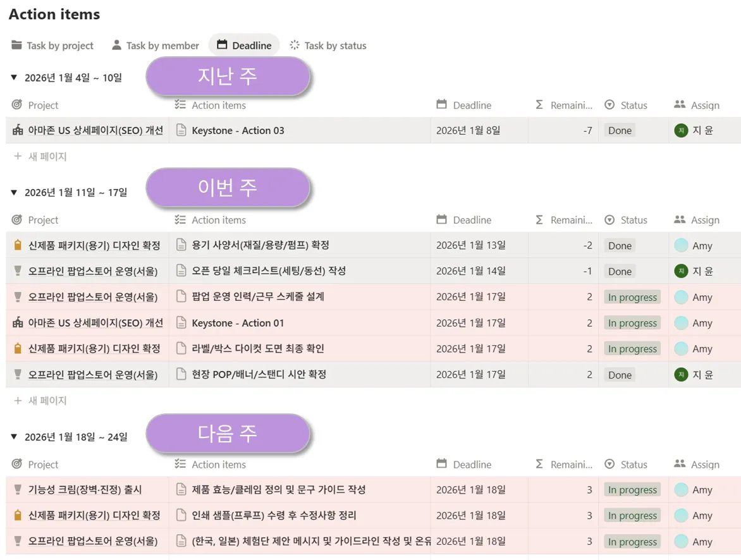Click the page icon for 팝업 운영 인력 item
The height and width of the screenshot is (560, 741).
pyautogui.click(x=181, y=297)
